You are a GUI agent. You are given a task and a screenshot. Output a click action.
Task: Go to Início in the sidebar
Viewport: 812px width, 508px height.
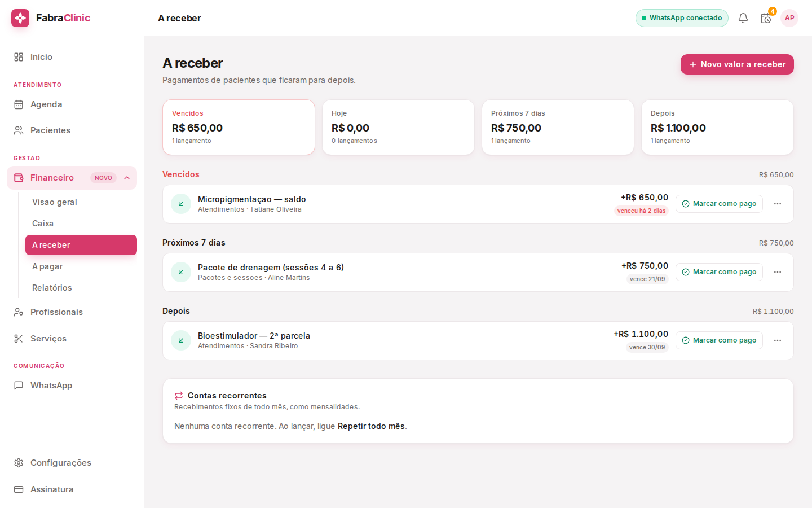pos(72,57)
